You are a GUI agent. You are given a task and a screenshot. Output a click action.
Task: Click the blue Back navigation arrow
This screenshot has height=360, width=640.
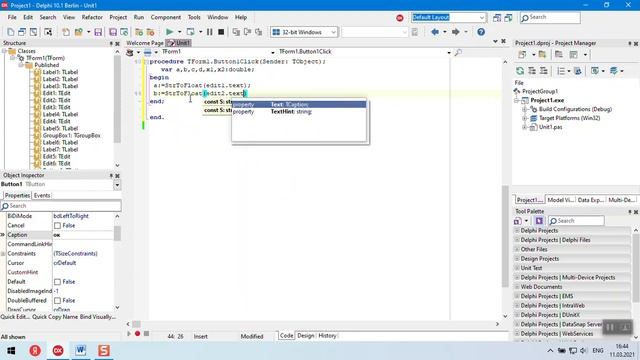click(x=435, y=32)
